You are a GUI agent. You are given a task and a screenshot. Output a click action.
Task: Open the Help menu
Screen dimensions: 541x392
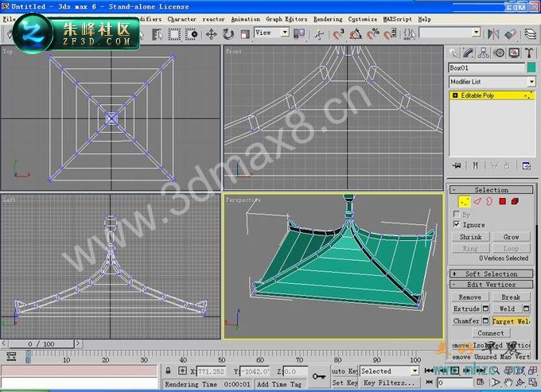[x=424, y=19]
